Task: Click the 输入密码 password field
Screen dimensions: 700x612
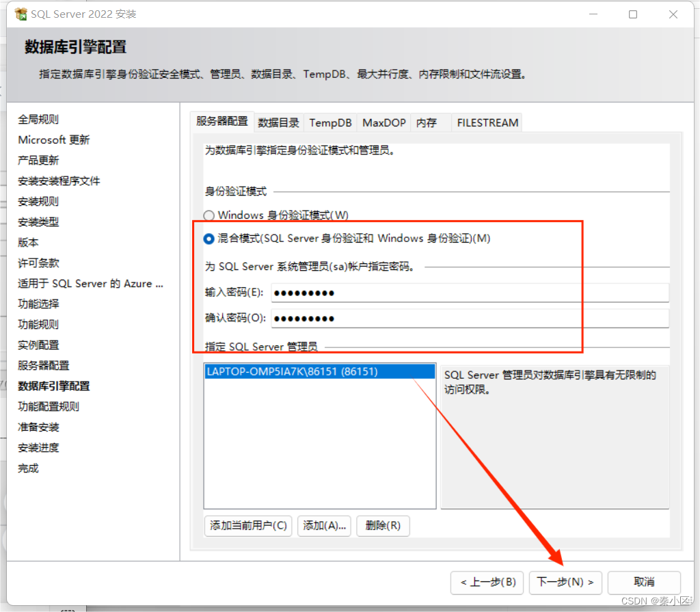Action: pyautogui.click(x=470, y=293)
